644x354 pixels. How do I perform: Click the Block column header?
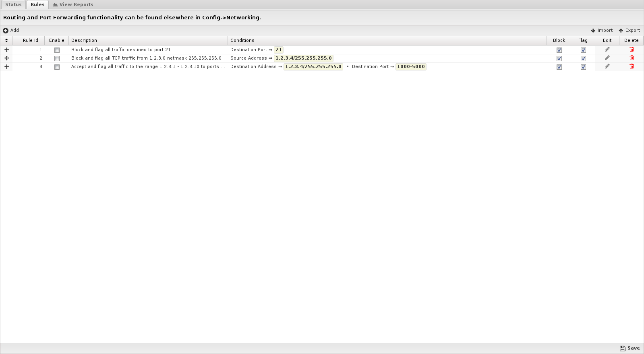click(559, 40)
